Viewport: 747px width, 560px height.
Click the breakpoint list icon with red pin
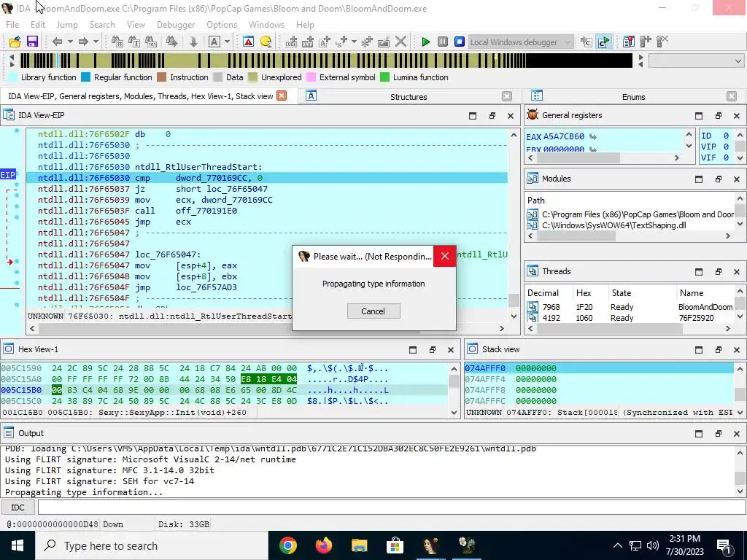pos(628,42)
